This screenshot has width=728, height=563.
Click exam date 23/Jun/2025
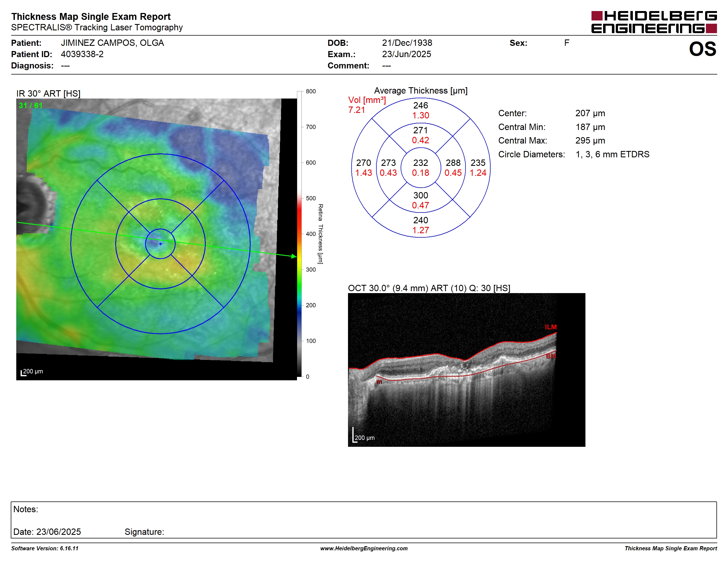(406, 54)
